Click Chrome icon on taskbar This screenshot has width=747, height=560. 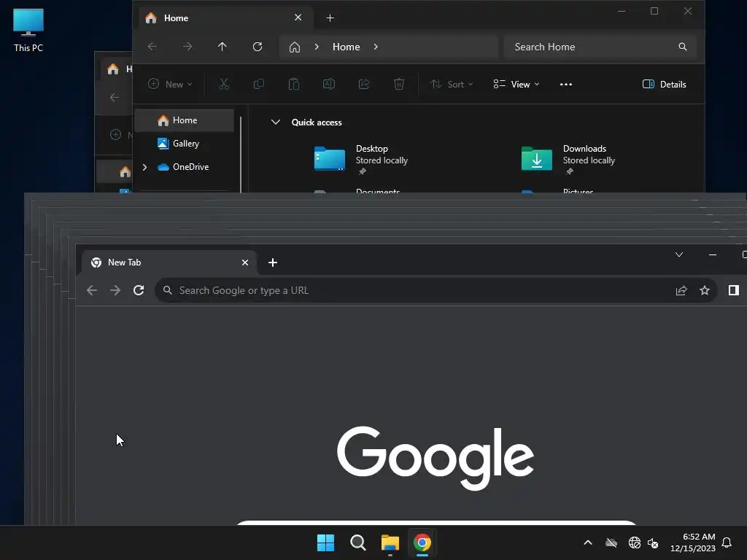click(422, 542)
